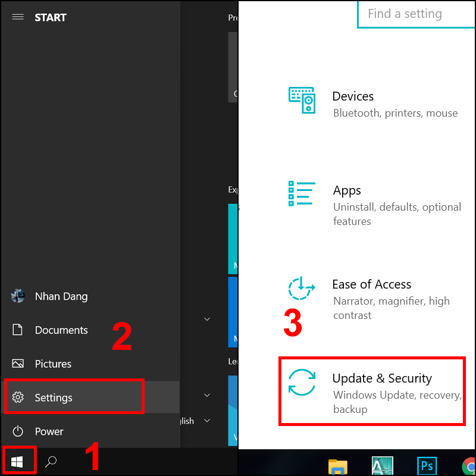The height and width of the screenshot is (476, 476).
Task: Open taskbar search magnifier icon
Action: tap(51, 462)
